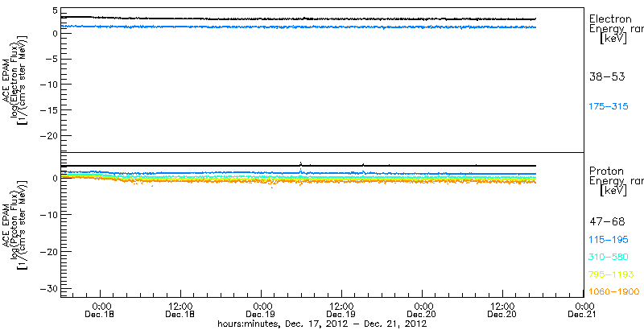Click the proton flux y-axis title

pos(16,225)
